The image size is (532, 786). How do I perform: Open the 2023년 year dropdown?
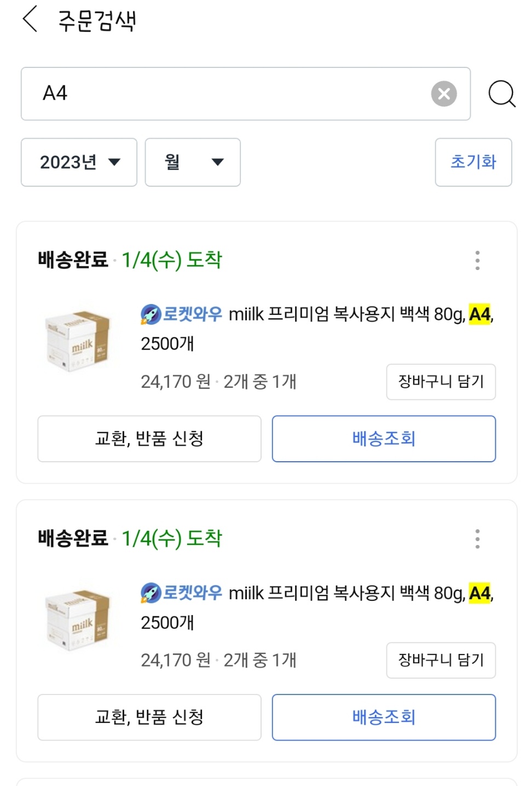[79, 162]
